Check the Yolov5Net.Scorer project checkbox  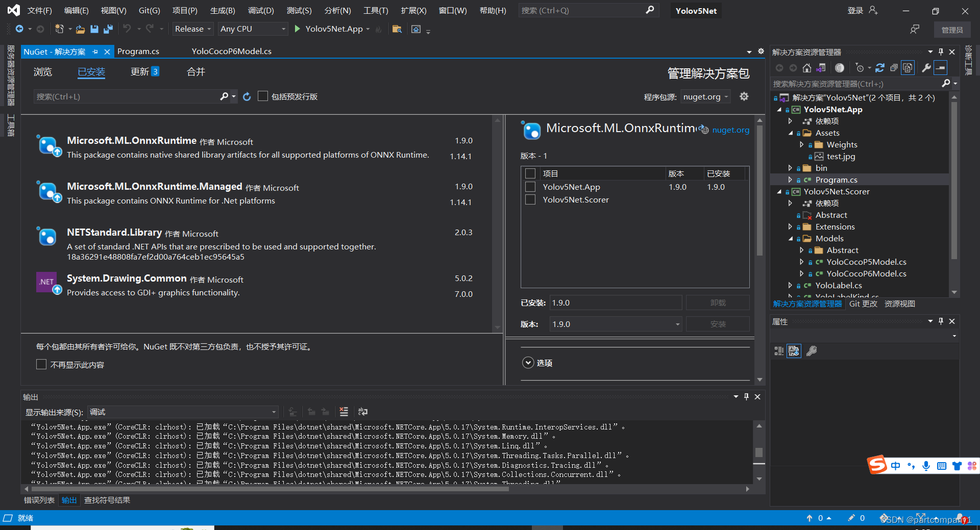point(530,199)
